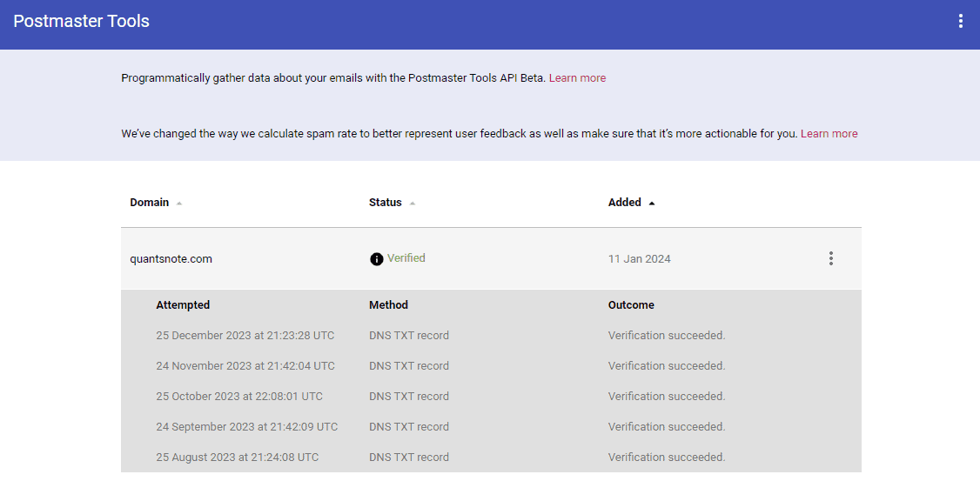Select the 24 November 2023 attempt timestamp
This screenshot has width=980, height=481.
tap(245, 366)
